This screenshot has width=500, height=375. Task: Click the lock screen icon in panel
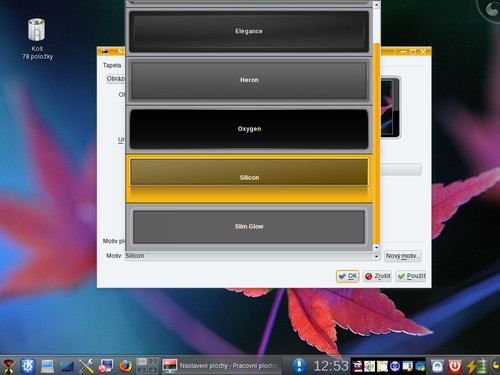point(437,366)
